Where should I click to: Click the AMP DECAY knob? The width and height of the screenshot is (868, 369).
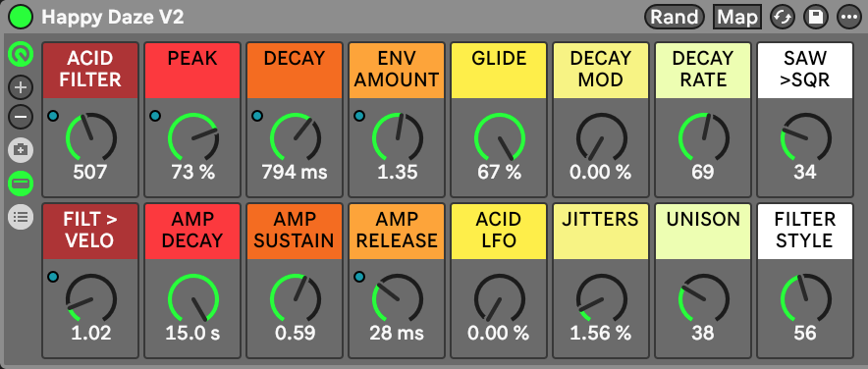tap(192, 297)
